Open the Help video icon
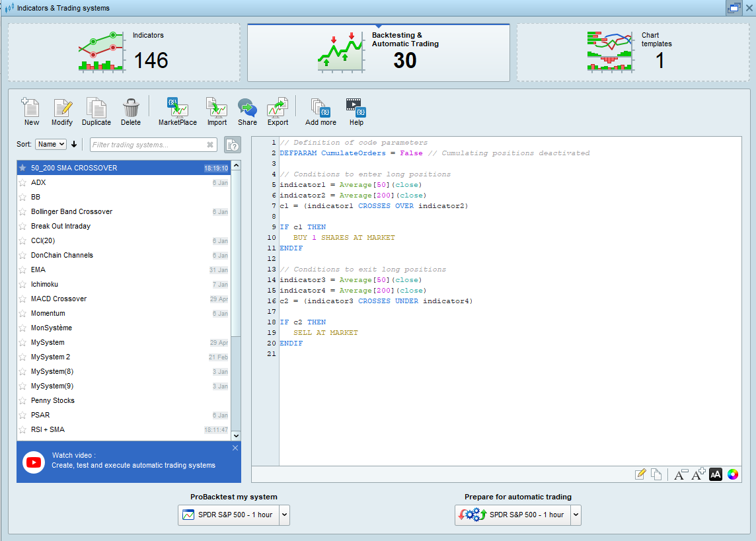 coord(356,112)
